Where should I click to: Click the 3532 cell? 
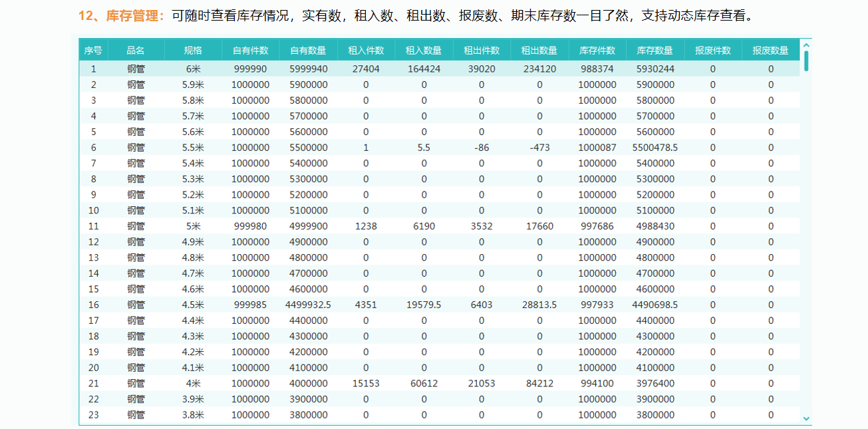pos(482,226)
